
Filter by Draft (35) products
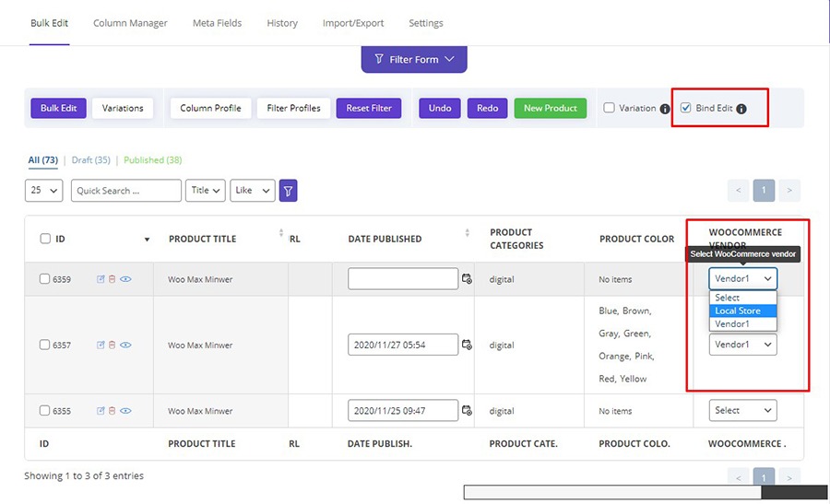pos(91,160)
